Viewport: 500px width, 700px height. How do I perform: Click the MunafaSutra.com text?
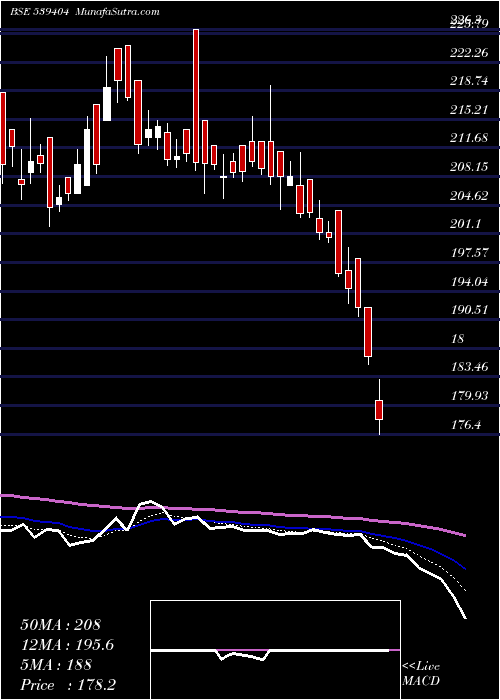pyautogui.click(x=118, y=12)
